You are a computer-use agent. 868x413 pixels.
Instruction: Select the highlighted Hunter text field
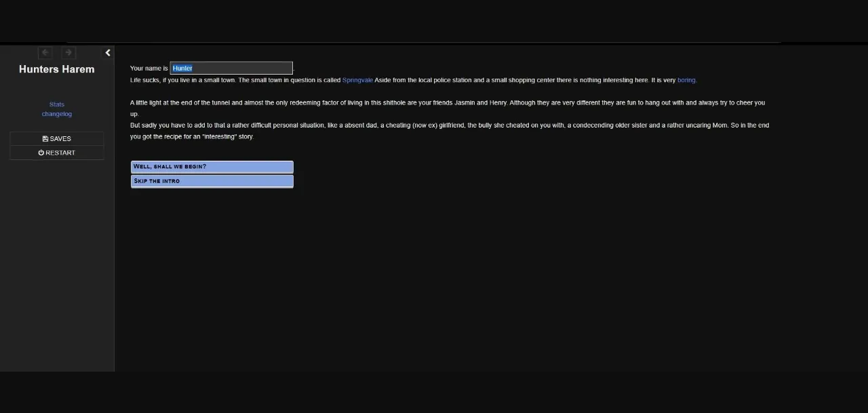[x=231, y=68]
